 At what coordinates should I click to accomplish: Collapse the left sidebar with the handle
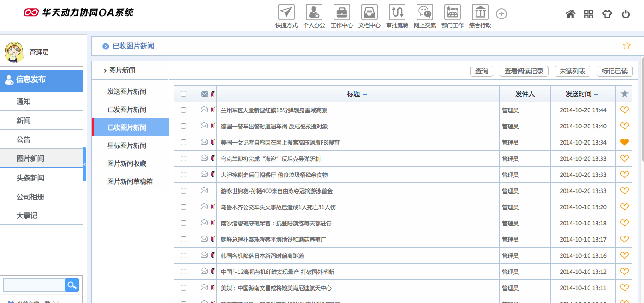84,164
